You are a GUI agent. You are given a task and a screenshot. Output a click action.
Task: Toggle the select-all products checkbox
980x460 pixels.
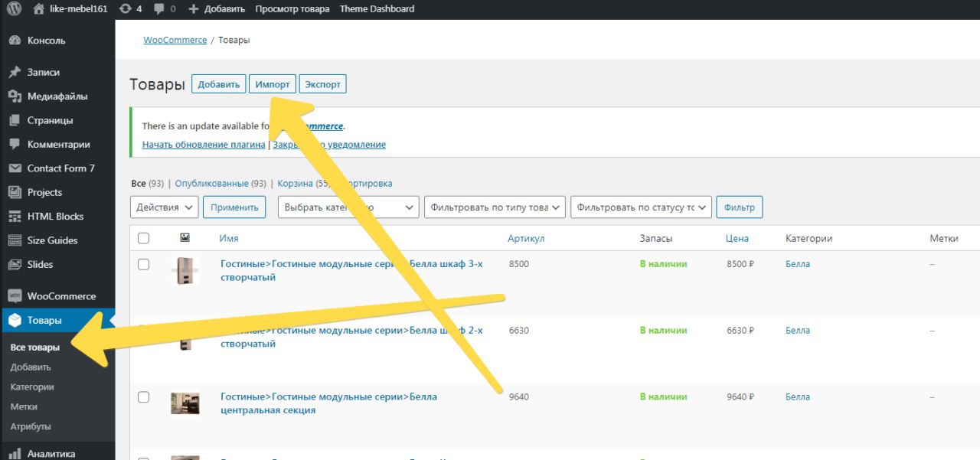pos(143,238)
